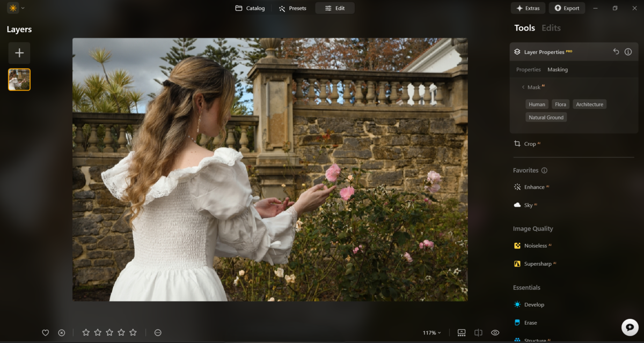Collapse the Mask AI section with the chevron
Screen dimensions: 644x343
point(523,86)
